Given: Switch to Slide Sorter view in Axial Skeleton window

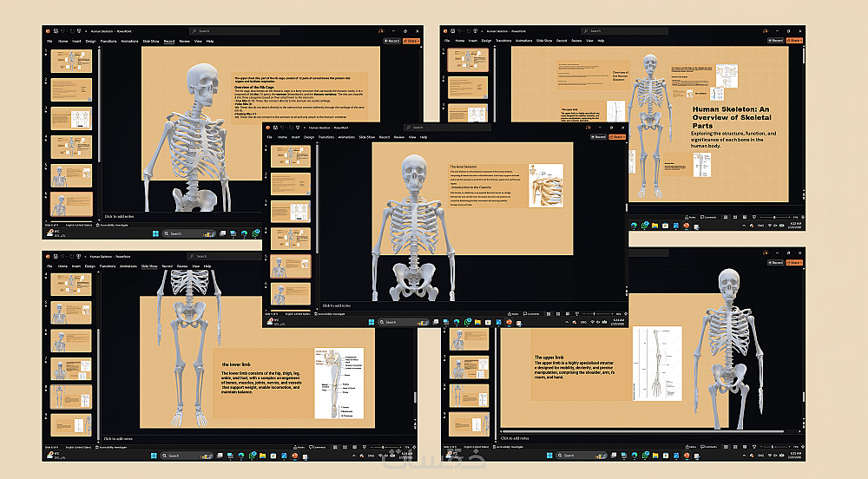Looking at the screenshot, I should tap(558, 313).
